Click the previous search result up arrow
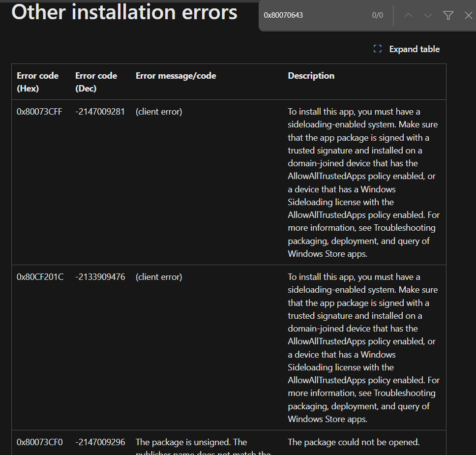 coord(408,15)
